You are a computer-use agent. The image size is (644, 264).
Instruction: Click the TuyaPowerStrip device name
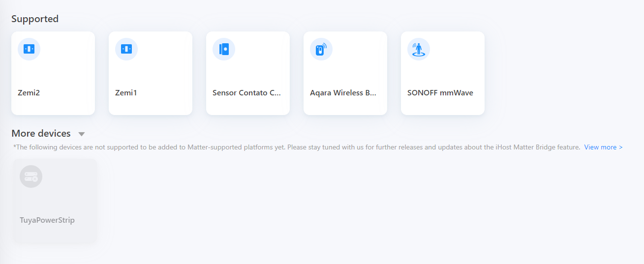tap(47, 220)
